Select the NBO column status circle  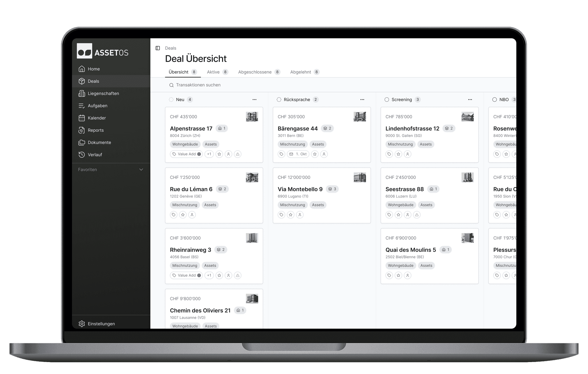(494, 100)
